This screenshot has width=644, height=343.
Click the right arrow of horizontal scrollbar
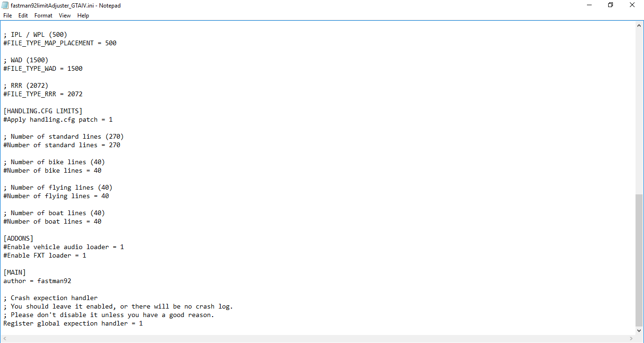[x=632, y=338]
